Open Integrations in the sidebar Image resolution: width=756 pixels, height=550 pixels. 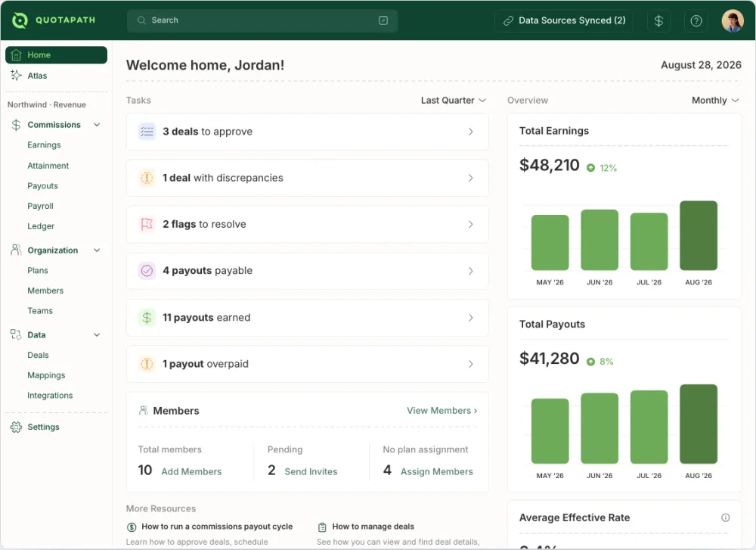[x=50, y=396]
